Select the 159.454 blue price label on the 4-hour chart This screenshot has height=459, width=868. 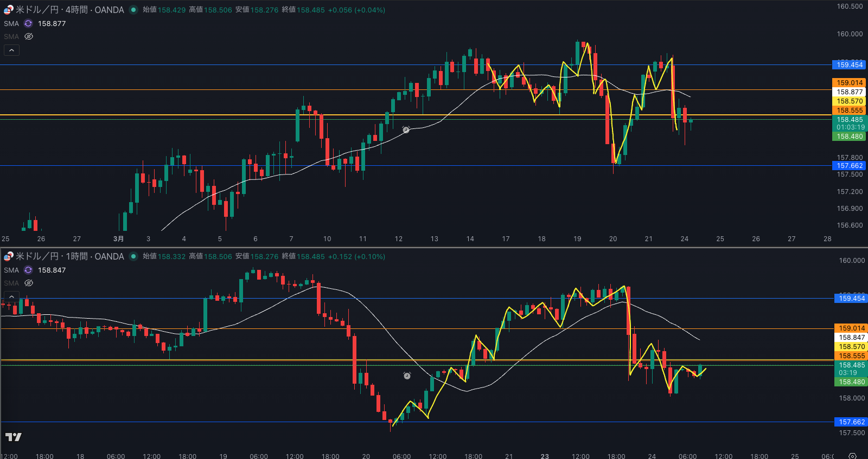pos(849,65)
